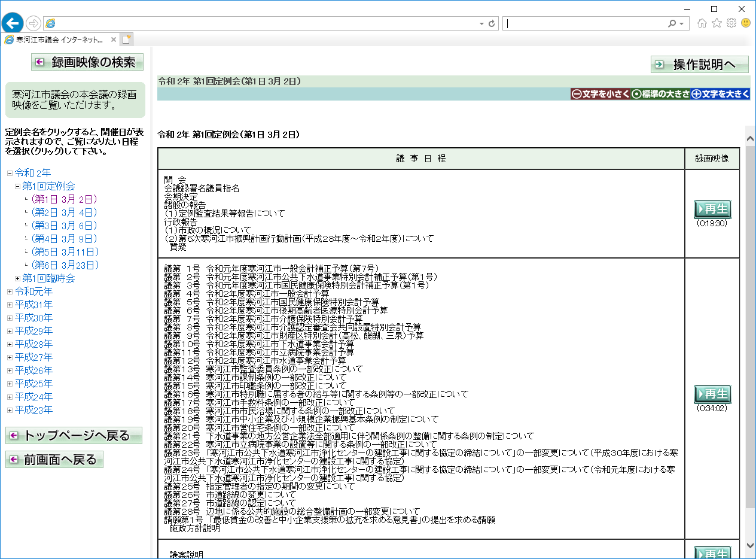Click 文字を大きく to enlarge text

click(720, 94)
